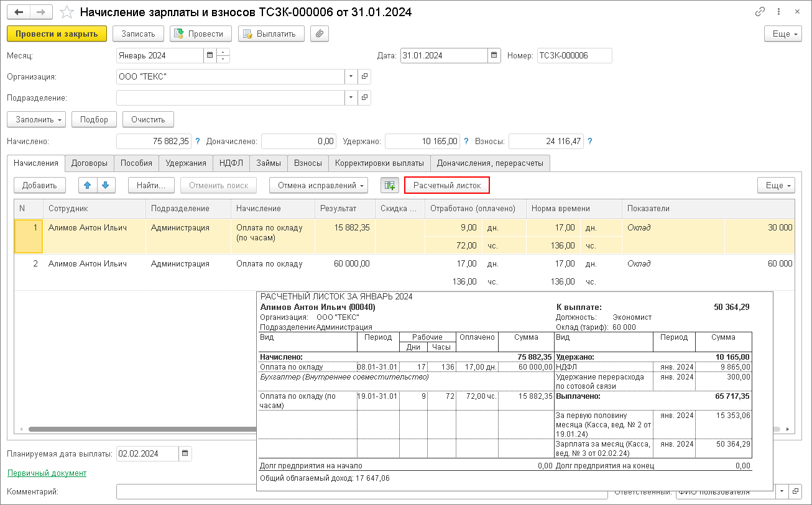812x505 pixels.
Task: Open calendar for the planned payment date
Action: [x=185, y=453]
